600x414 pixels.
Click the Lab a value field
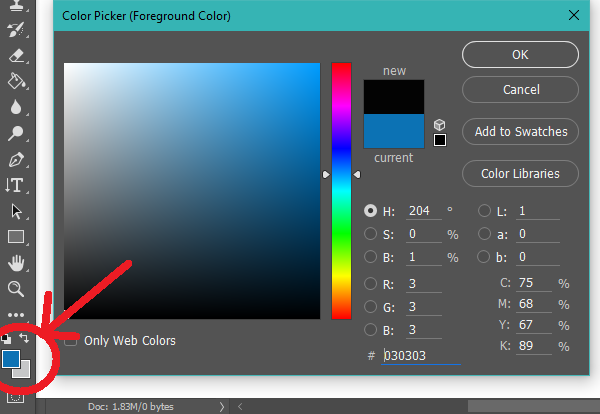538,234
